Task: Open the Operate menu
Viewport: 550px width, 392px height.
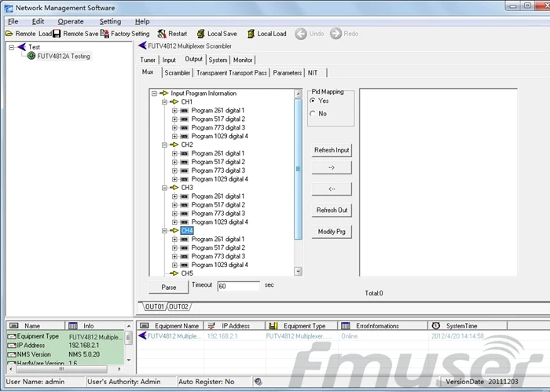Action: coord(71,21)
